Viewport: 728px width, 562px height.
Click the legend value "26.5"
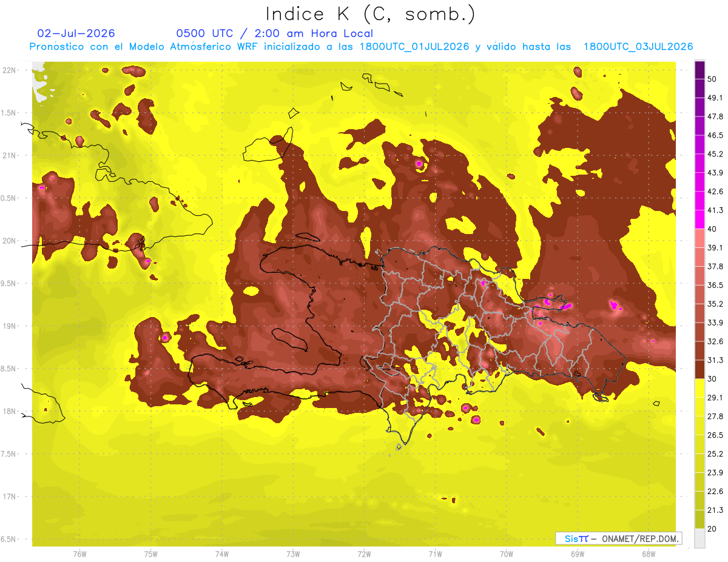(715, 435)
